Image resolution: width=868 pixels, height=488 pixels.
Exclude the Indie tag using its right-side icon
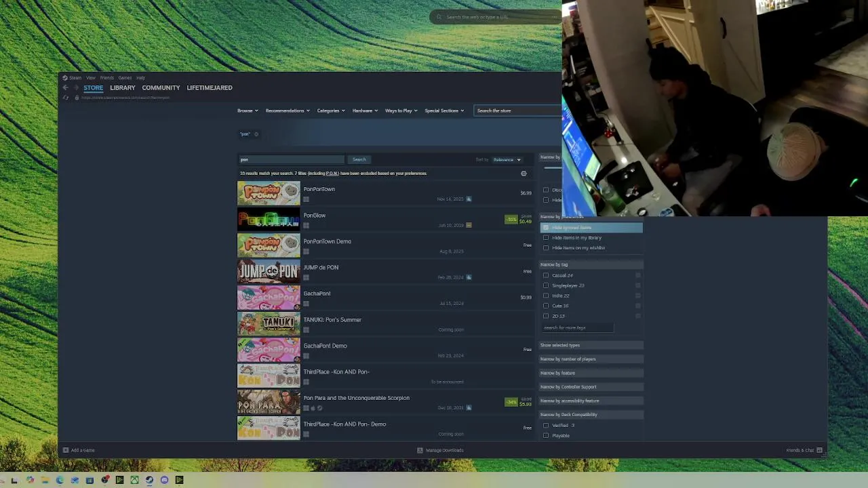(x=638, y=296)
